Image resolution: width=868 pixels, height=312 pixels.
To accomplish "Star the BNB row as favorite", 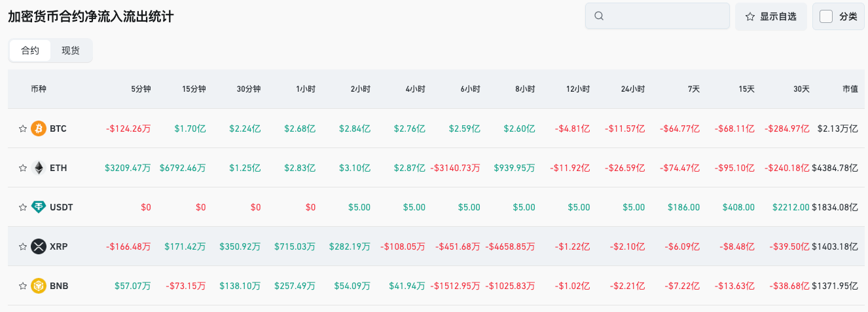I will 22,286.
